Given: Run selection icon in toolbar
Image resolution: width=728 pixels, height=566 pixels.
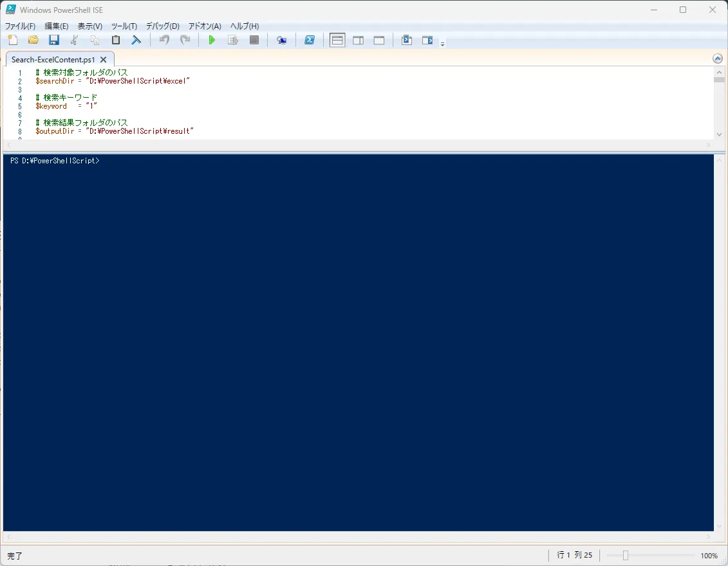Looking at the screenshot, I should click(232, 40).
